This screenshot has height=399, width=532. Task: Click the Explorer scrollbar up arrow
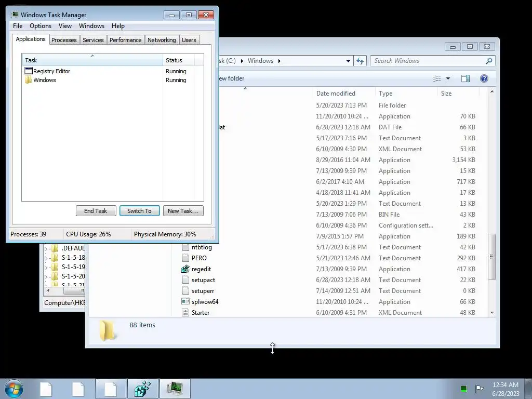[x=491, y=91]
